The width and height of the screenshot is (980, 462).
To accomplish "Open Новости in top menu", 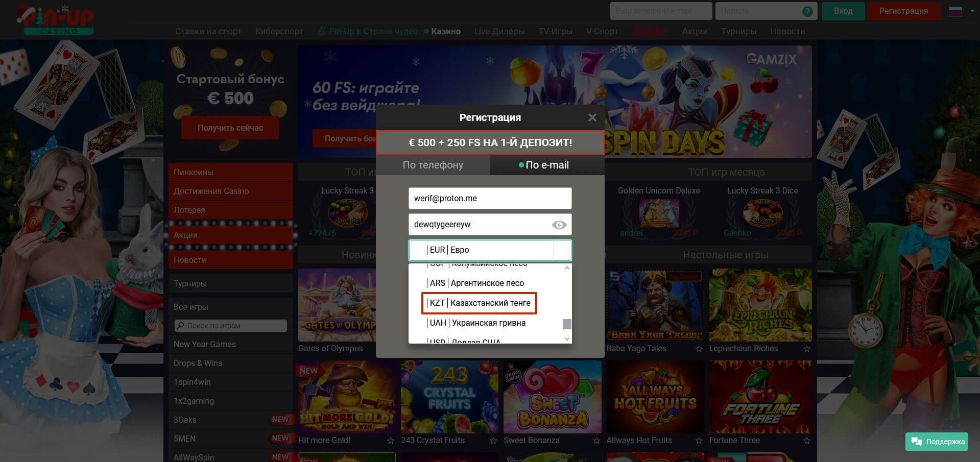I will 787,31.
